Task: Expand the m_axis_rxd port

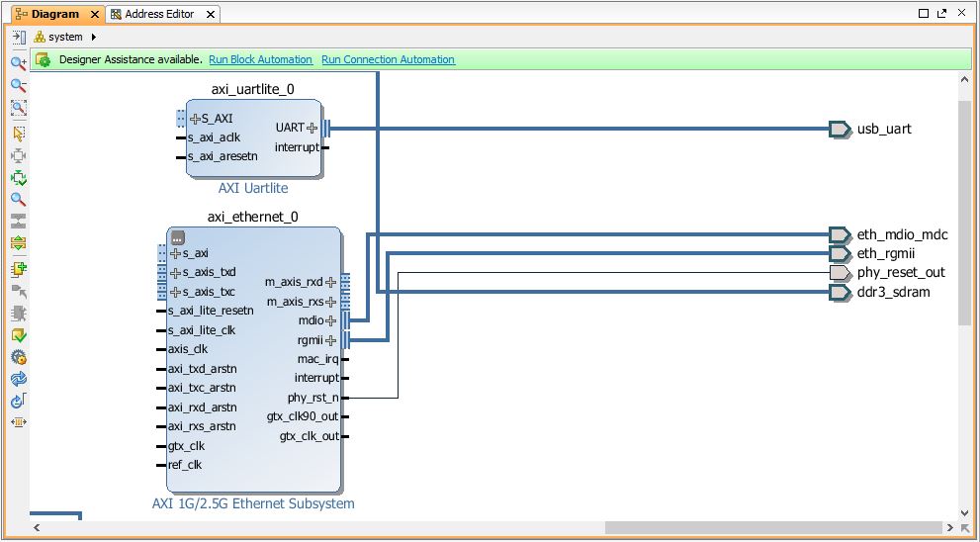Action: pyautogui.click(x=330, y=283)
